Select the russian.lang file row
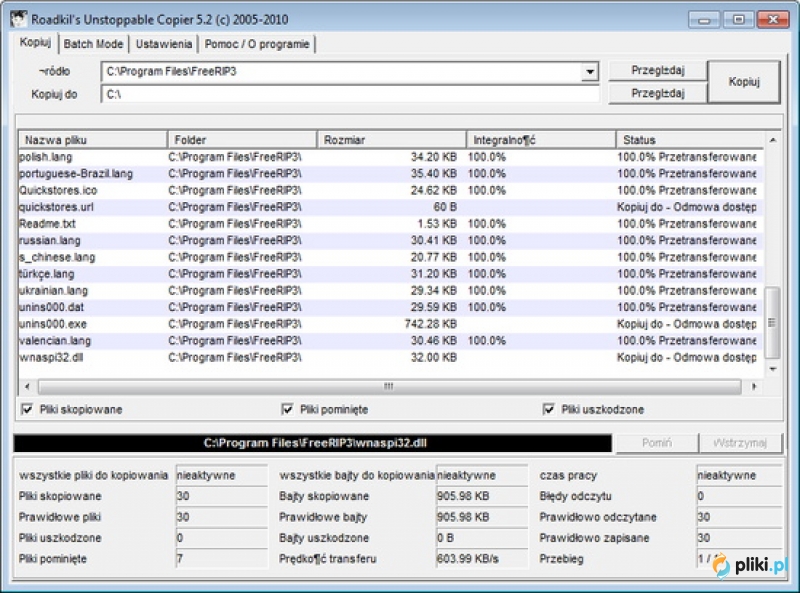Viewport: 800px width, 593px height. tap(391, 240)
